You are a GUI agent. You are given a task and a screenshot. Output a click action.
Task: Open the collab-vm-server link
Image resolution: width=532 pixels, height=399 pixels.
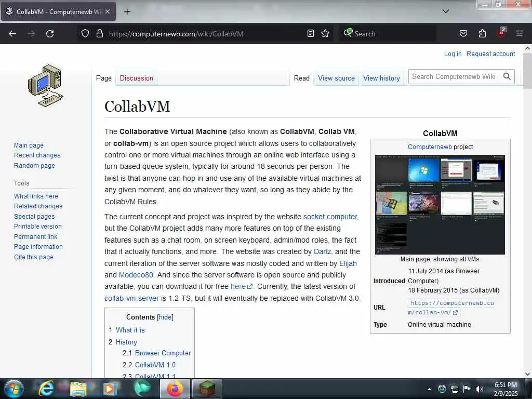click(x=131, y=299)
